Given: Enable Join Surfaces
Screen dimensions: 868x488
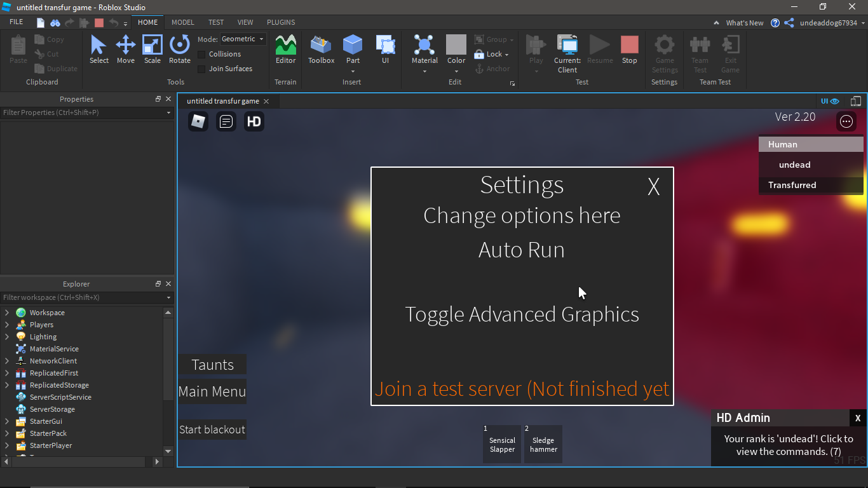Looking at the screenshot, I should tap(201, 69).
